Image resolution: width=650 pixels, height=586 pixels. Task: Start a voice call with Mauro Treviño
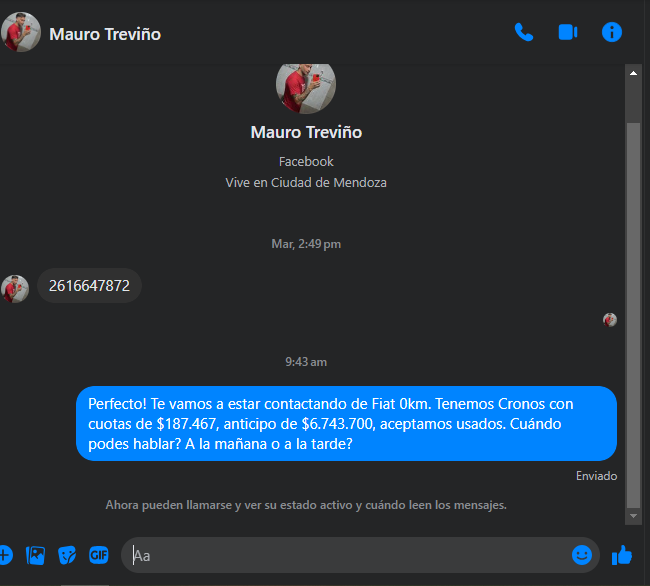(524, 32)
